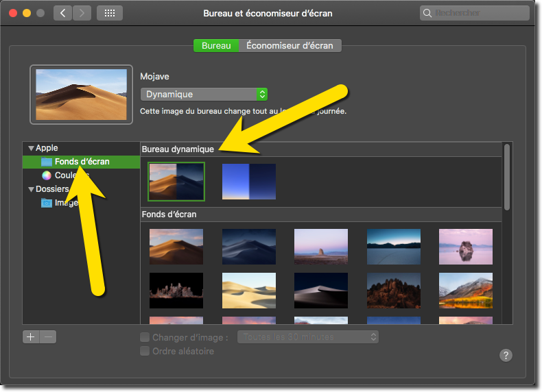Viewport: 542px width, 392px height.
Task: Click the plus button to add folder
Action: coord(31,336)
